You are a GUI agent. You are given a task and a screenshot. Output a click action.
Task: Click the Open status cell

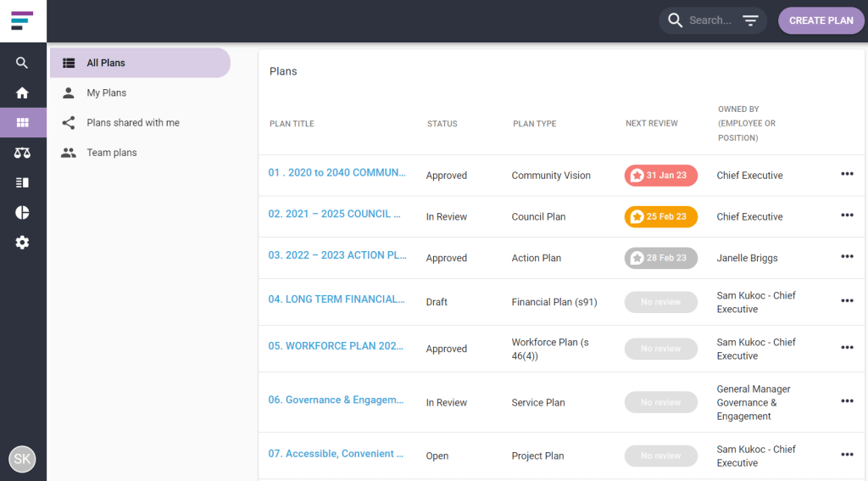click(437, 456)
